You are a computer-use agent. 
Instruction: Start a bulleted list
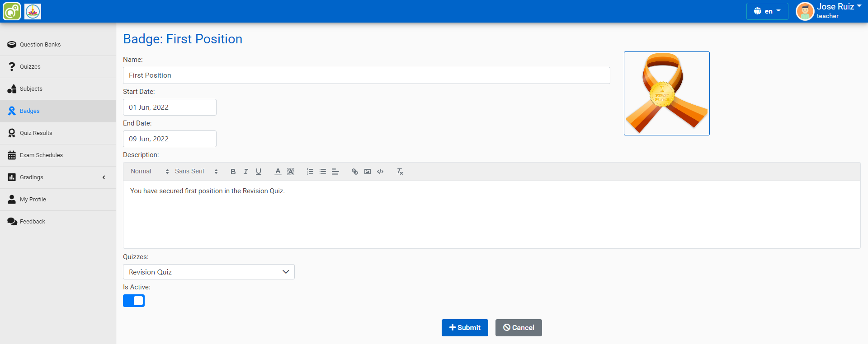coord(322,172)
